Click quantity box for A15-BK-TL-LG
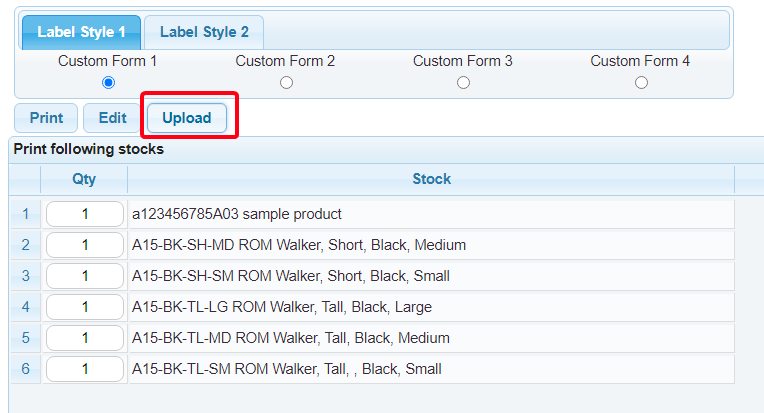Image resolution: width=764 pixels, height=413 pixels. [x=85, y=307]
